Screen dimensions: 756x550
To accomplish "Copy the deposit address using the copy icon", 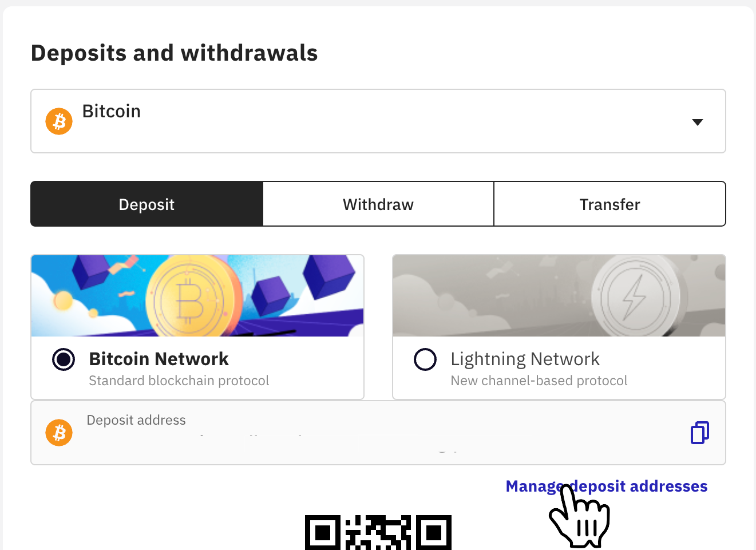I will (x=699, y=433).
